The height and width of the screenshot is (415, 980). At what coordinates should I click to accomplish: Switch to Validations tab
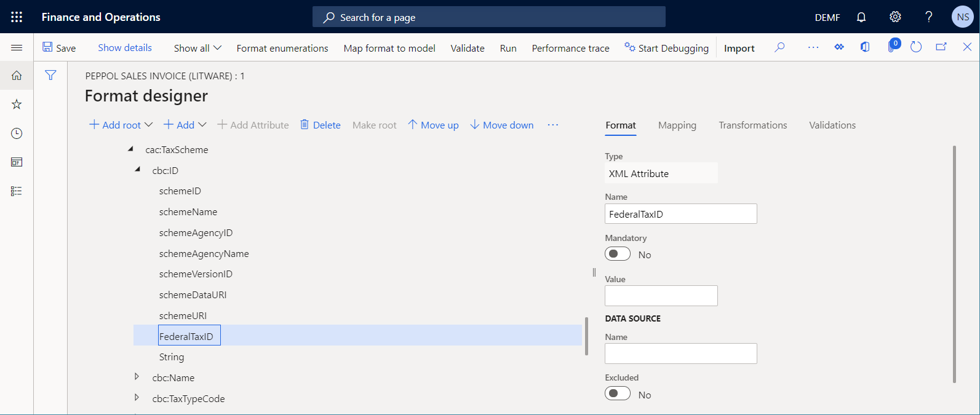[x=832, y=125]
